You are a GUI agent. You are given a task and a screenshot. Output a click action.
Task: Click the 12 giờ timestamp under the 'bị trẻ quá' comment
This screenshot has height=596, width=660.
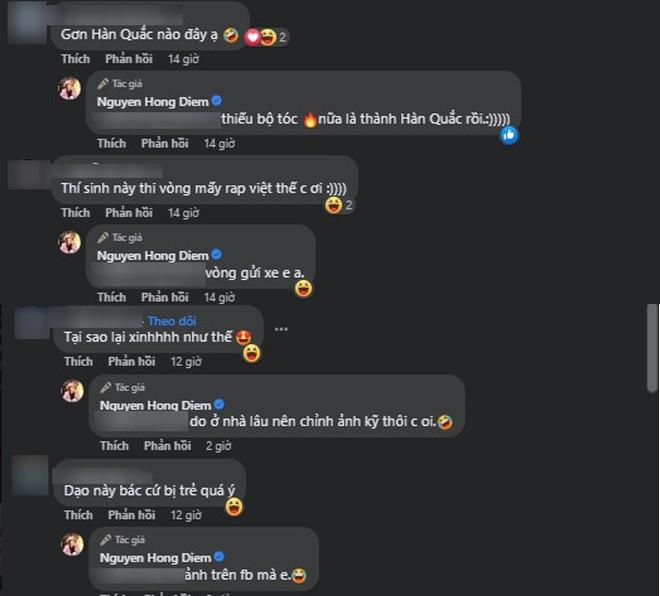pos(186,515)
